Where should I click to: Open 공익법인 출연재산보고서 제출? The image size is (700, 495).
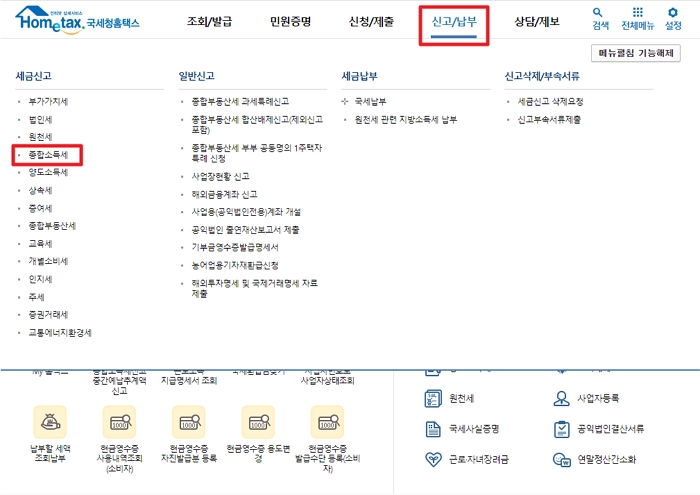coord(245,229)
